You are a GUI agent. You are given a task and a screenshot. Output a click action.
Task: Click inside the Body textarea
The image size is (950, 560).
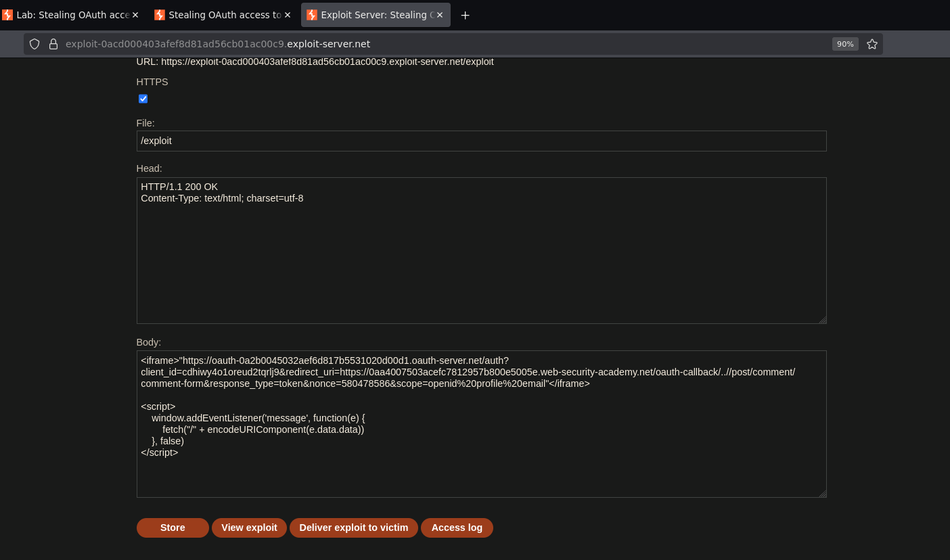click(x=481, y=424)
